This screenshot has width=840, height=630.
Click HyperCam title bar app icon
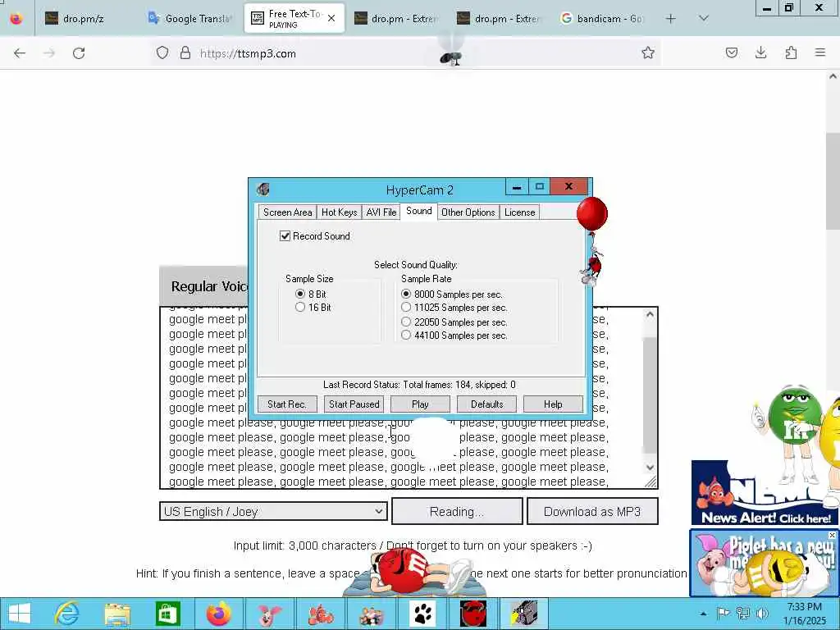click(x=262, y=189)
